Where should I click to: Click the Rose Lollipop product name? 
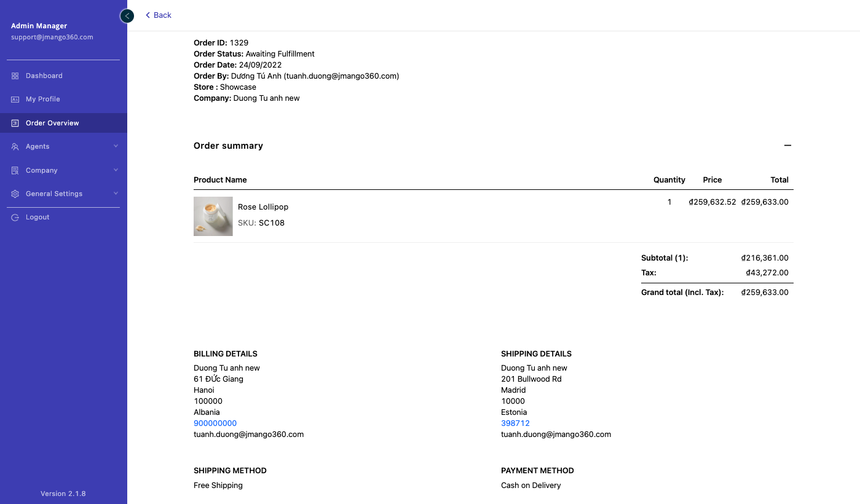pos(263,207)
